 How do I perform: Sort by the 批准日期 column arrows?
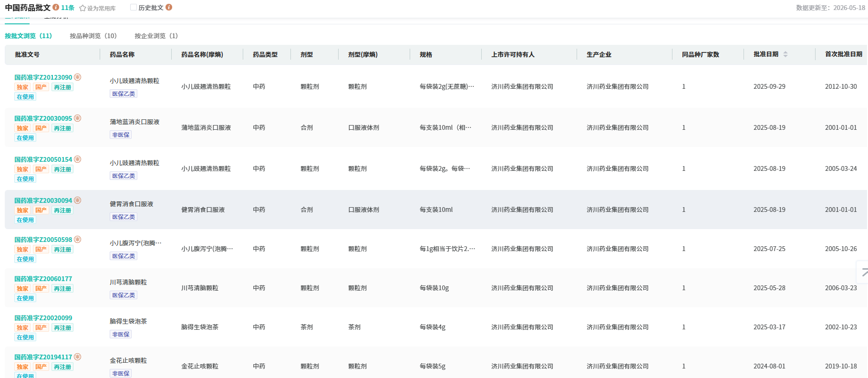tap(785, 54)
